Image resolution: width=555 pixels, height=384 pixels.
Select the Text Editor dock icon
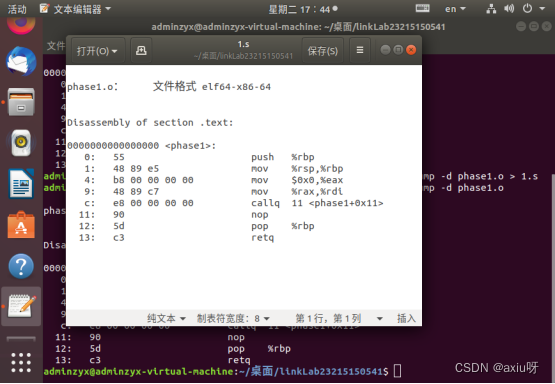(21, 306)
